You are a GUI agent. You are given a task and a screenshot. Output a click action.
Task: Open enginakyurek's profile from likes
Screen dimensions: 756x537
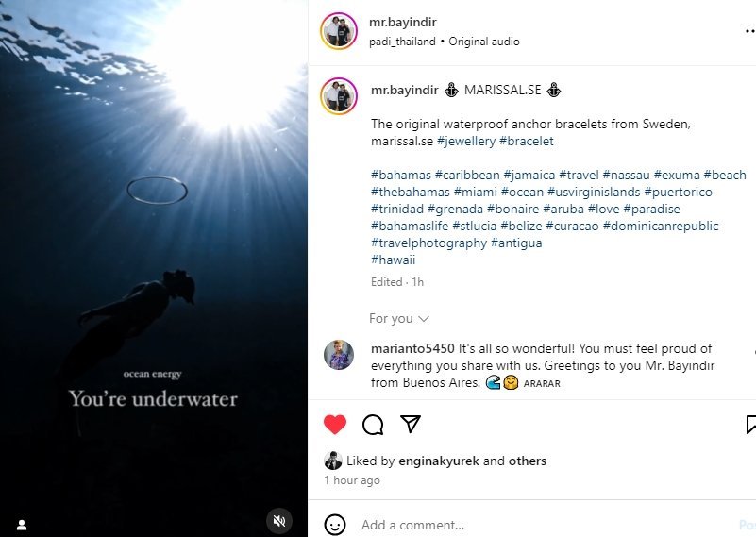click(x=438, y=461)
